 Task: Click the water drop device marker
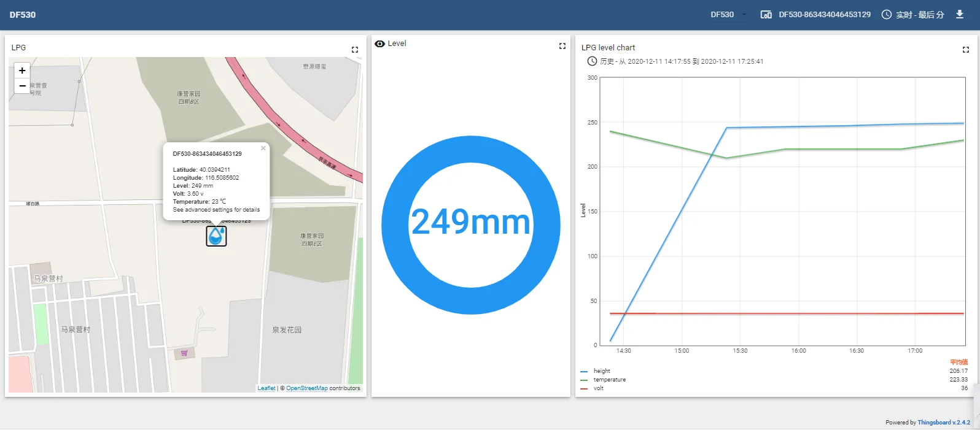click(x=216, y=236)
